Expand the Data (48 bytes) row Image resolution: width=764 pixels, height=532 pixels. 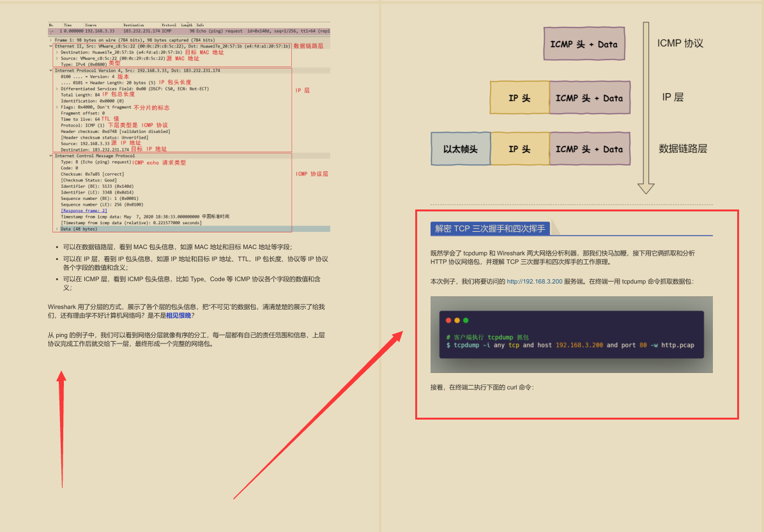pos(57,229)
